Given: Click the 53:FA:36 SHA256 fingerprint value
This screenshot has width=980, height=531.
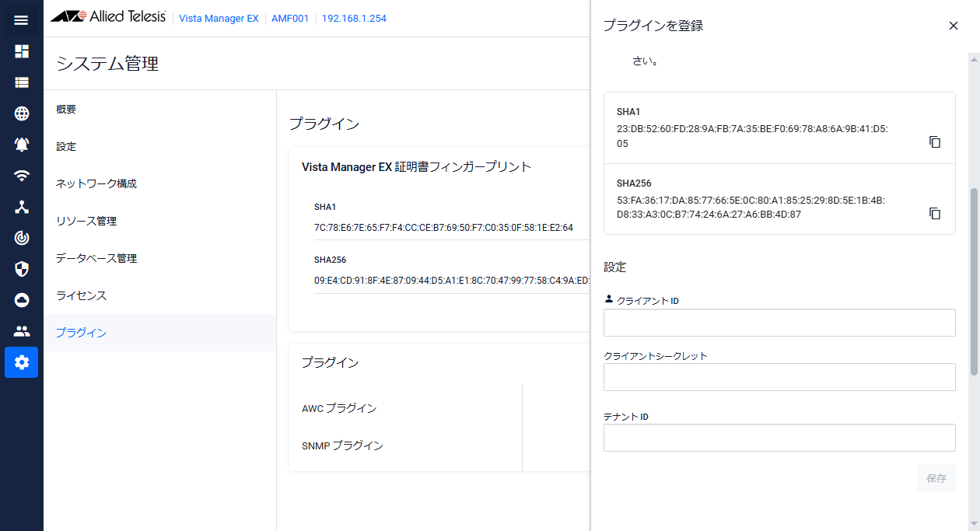Looking at the screenshot, I should [x=751, y=207].
